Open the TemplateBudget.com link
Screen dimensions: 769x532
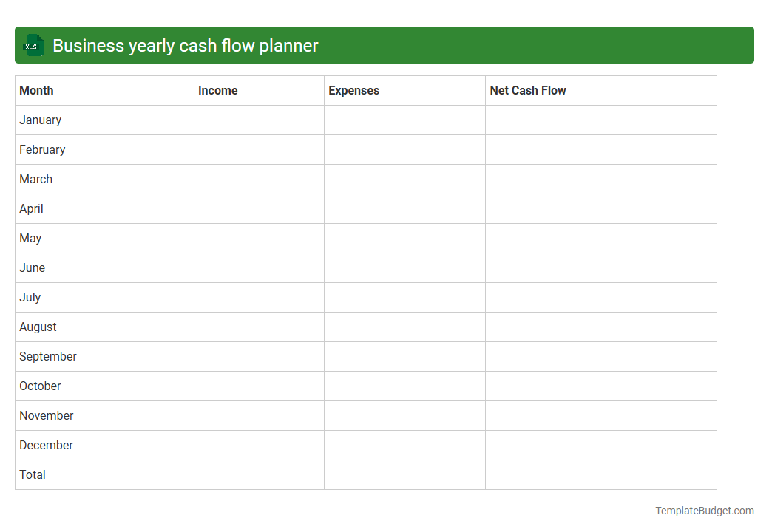click(703, 510)
